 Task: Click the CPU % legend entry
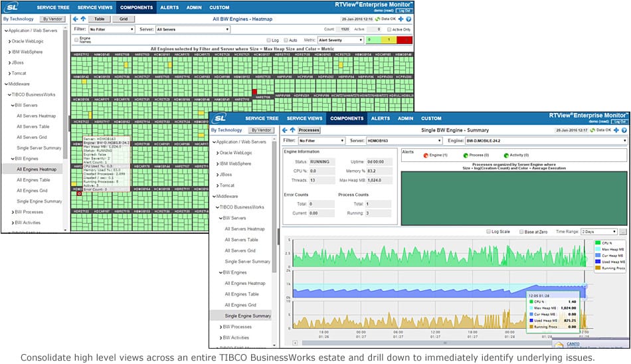click(604, 243)
